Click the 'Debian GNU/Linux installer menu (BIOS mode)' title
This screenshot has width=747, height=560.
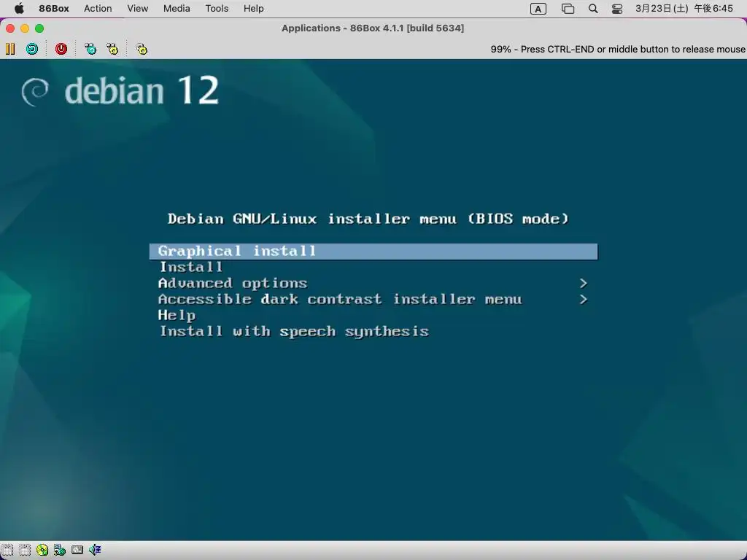[x=368, y=219]
